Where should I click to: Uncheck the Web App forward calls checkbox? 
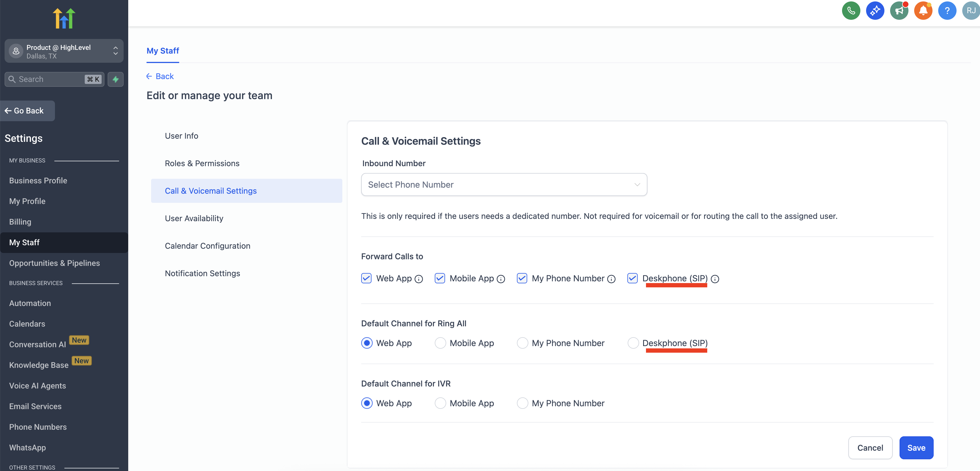[366, 278]
